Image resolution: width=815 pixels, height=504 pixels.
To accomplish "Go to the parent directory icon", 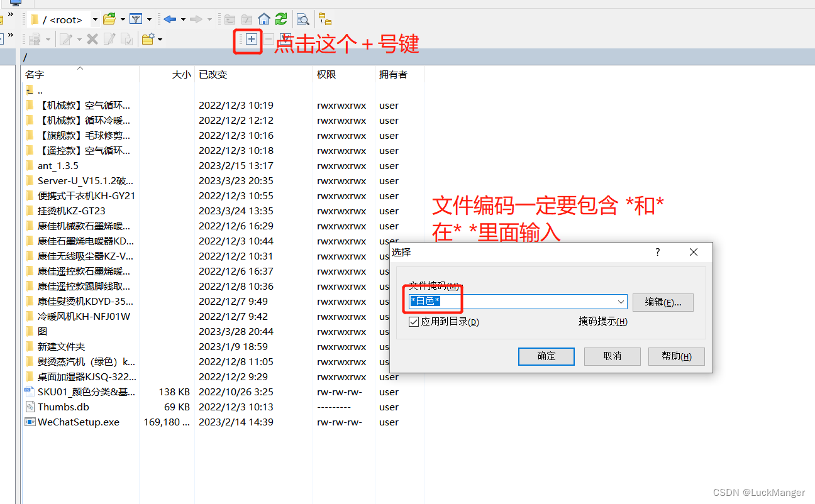I will (230, 19).
